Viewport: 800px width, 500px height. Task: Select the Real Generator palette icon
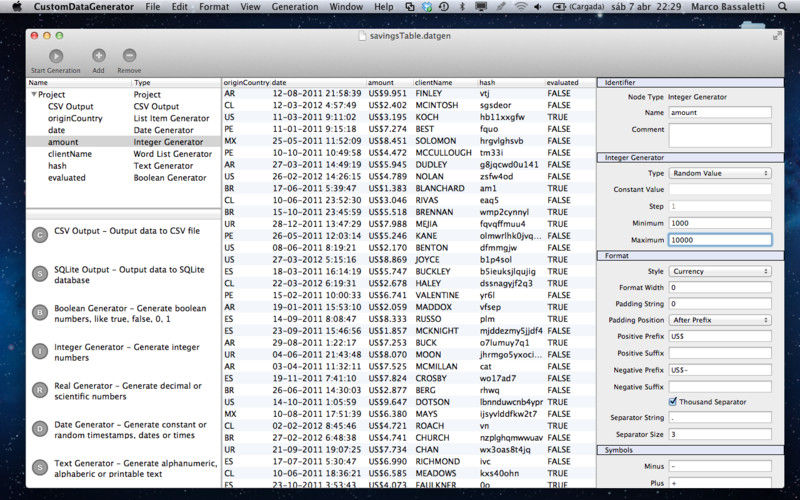[40, 390]
